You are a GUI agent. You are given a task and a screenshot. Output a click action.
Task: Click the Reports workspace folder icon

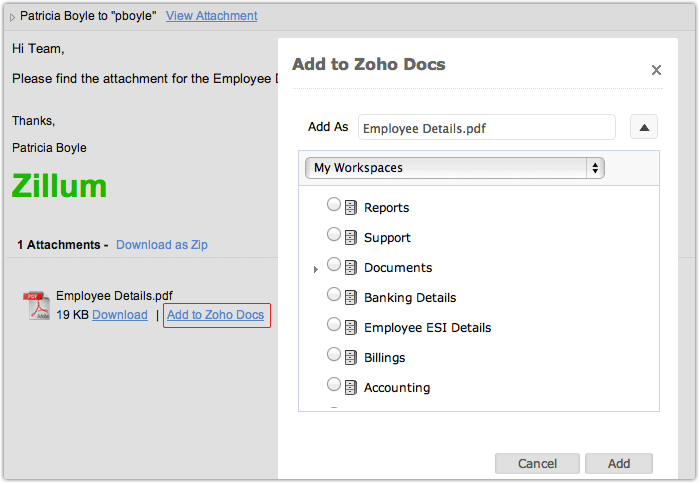(351, 208)
